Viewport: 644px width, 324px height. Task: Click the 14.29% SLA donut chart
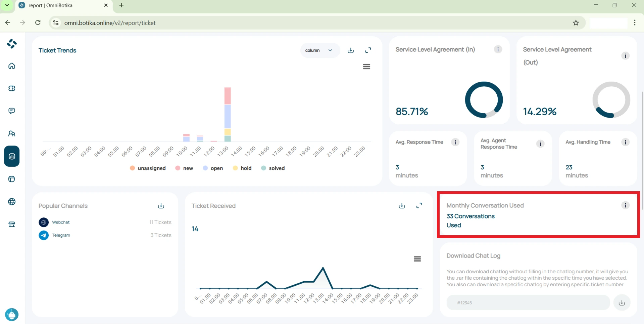[611, 100]
